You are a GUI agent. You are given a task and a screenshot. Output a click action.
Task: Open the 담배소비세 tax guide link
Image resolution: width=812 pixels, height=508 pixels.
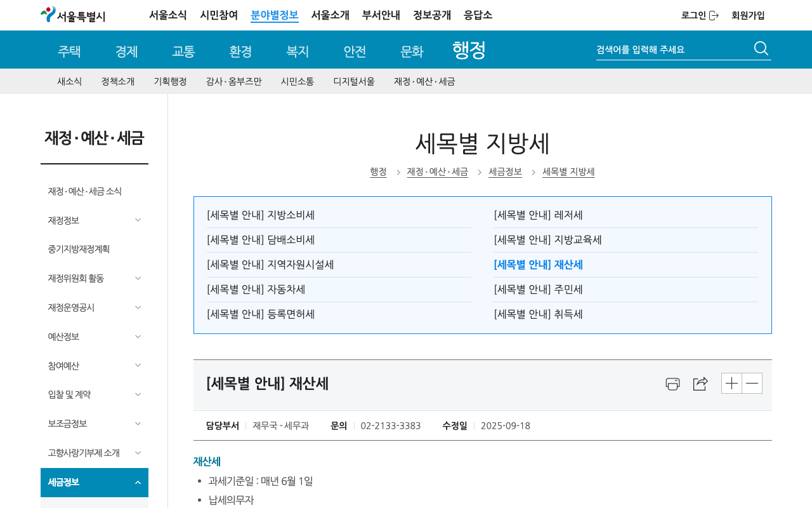[x=261, y=239]
